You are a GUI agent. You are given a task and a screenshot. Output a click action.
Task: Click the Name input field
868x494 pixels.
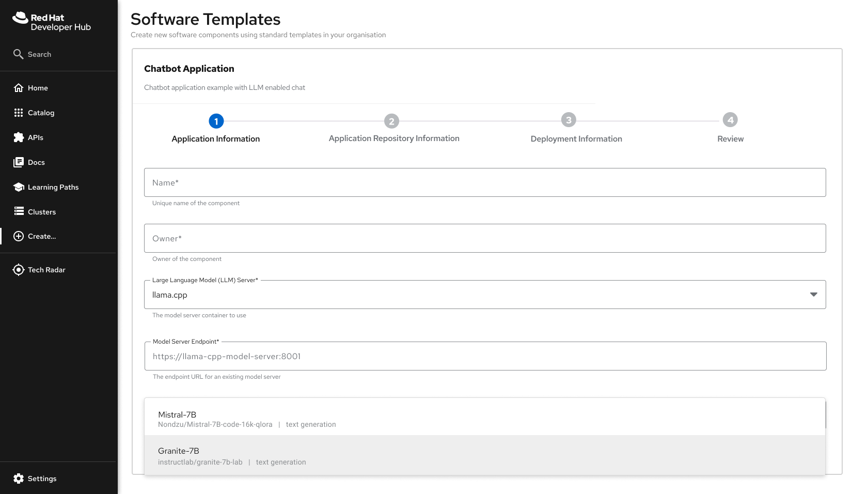(x=484, y=182)
